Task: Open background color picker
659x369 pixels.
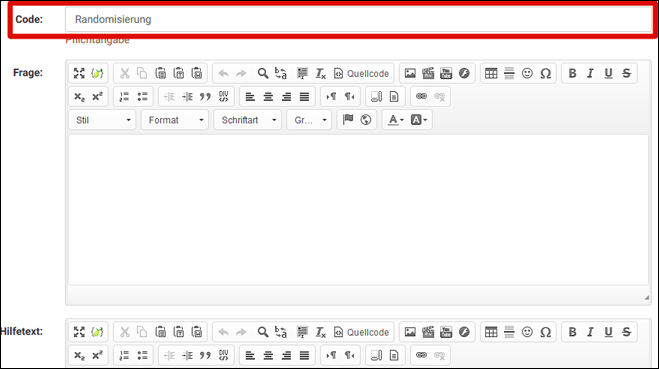Action: point(419,120)
